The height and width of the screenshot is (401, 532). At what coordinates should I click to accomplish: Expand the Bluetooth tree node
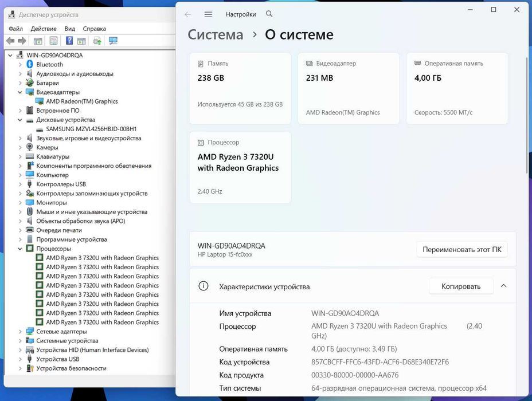[x=19, y=64]
